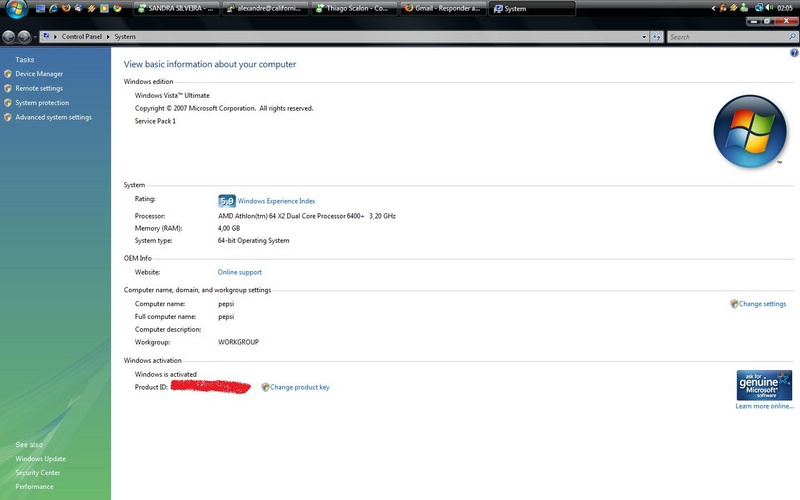Click System in the address breadcrumb
The image size is (800, 500).
coord(125,37)
